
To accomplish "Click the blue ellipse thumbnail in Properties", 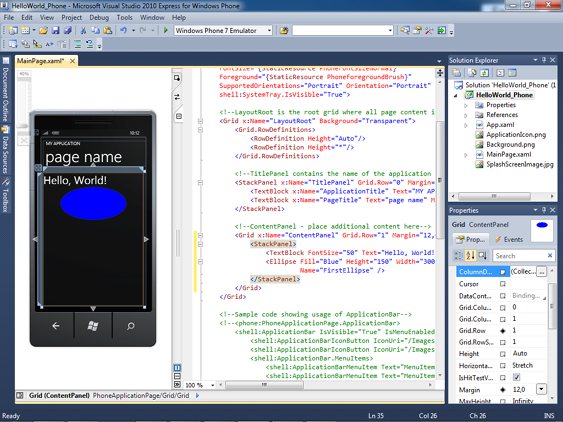I will click(x=542, y=225).
